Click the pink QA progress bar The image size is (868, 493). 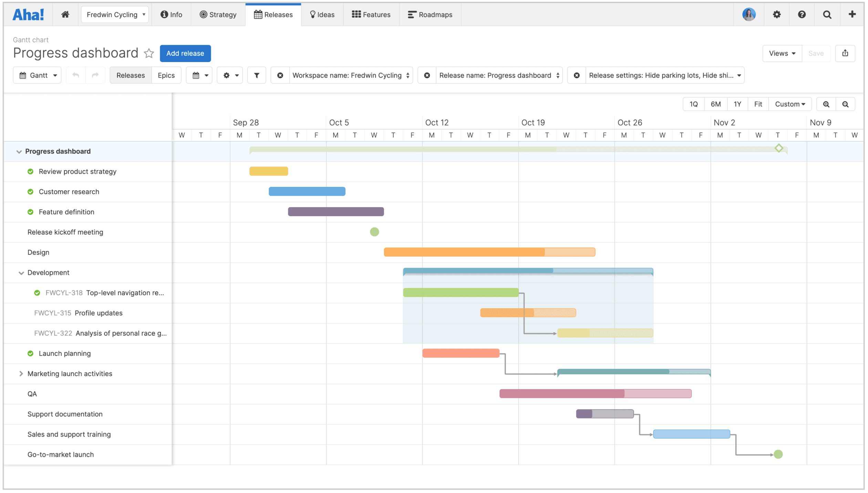596,394
